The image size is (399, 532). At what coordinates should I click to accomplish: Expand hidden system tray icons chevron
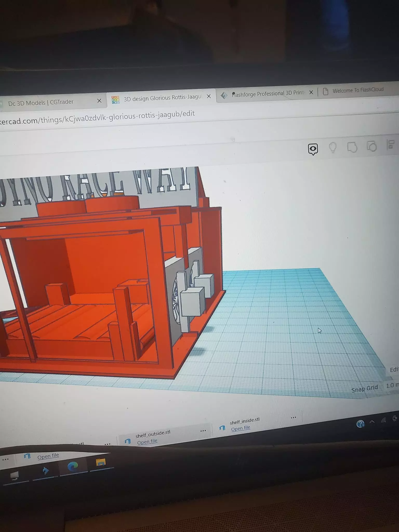click(x=372, y=422)
